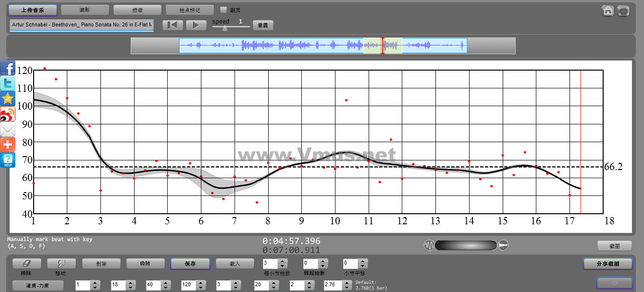Click the Home icon at top right
The width and height of the screenshot is (644, 292).
coord(608,11)
